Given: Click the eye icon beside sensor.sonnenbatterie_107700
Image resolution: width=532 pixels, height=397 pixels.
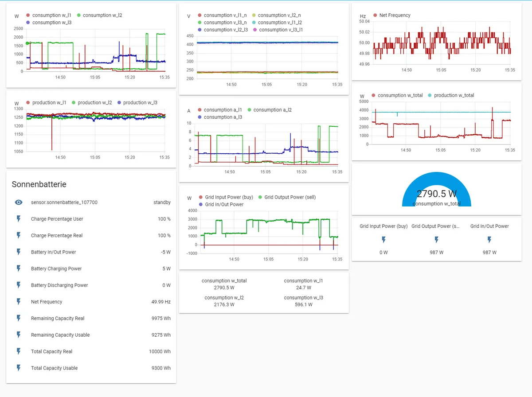Looking at the screenshot, I should (19, 202).
